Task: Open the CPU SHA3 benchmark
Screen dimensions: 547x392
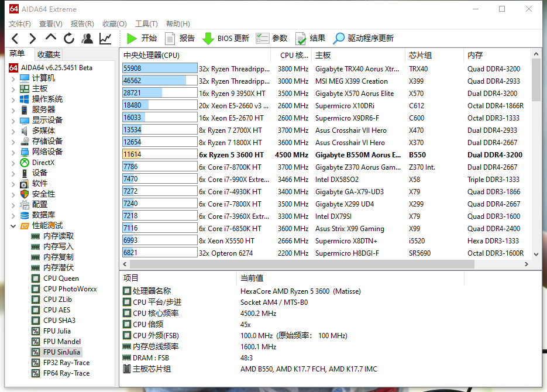Action: pos(53,320)
